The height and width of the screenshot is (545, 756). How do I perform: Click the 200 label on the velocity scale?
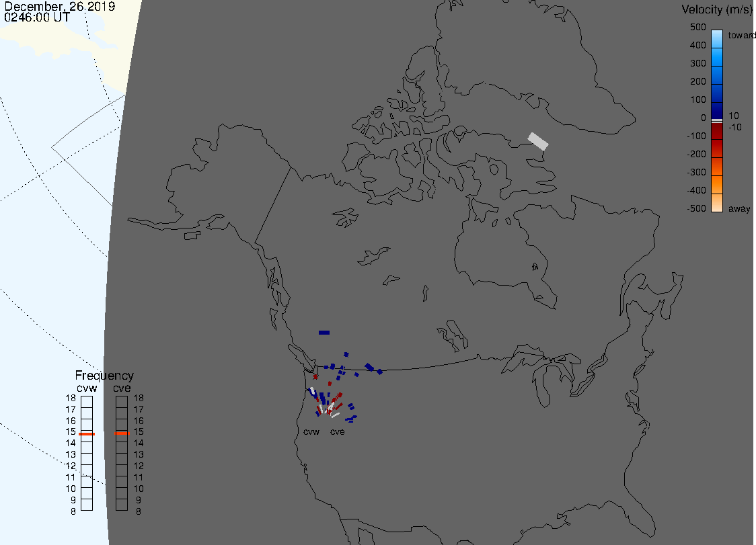697,81
